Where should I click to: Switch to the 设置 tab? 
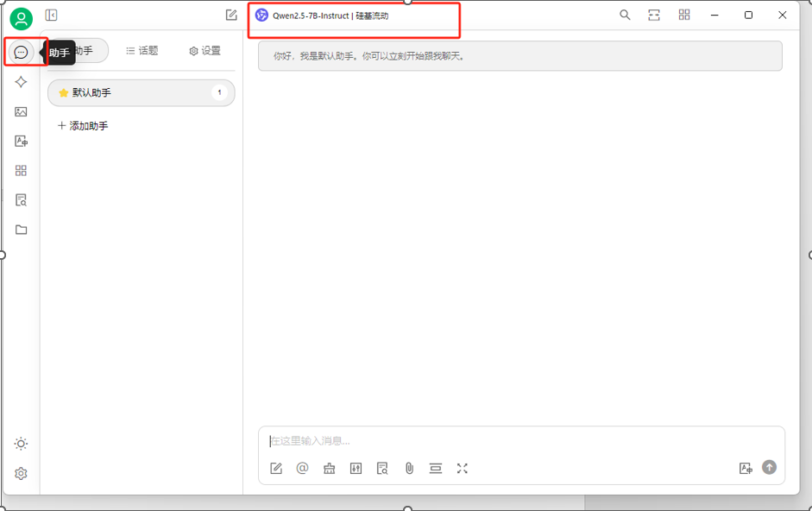pos(205,50)
